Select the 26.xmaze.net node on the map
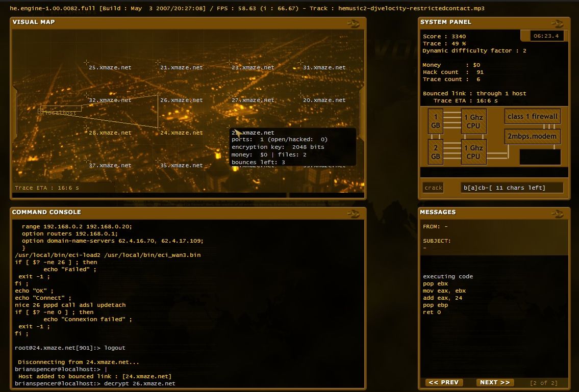 [182, 100]
